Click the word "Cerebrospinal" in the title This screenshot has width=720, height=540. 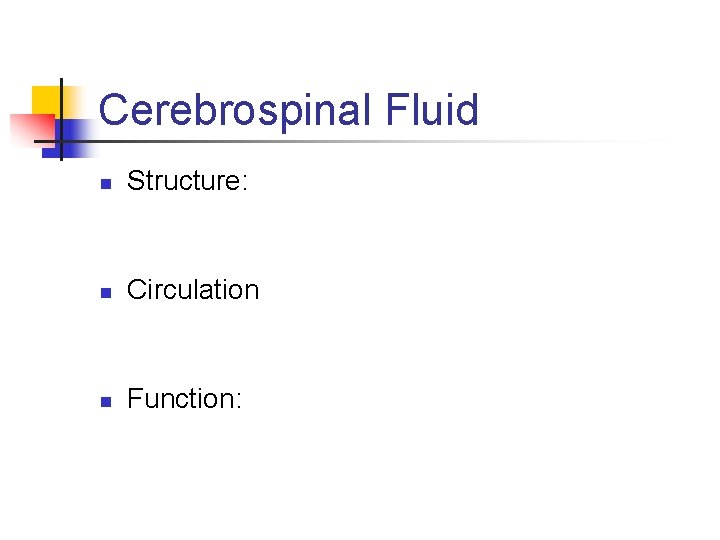[235, 110]
